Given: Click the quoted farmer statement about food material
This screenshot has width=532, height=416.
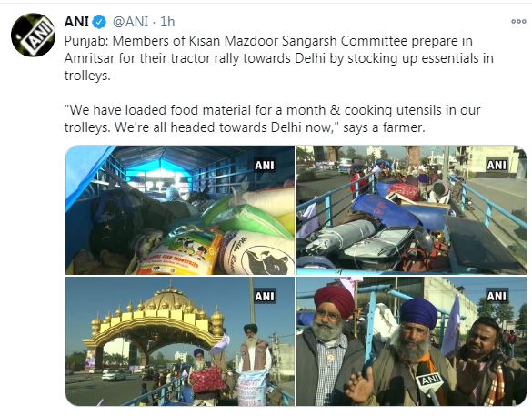Looking at the screenshot, I should click(273, 119).
